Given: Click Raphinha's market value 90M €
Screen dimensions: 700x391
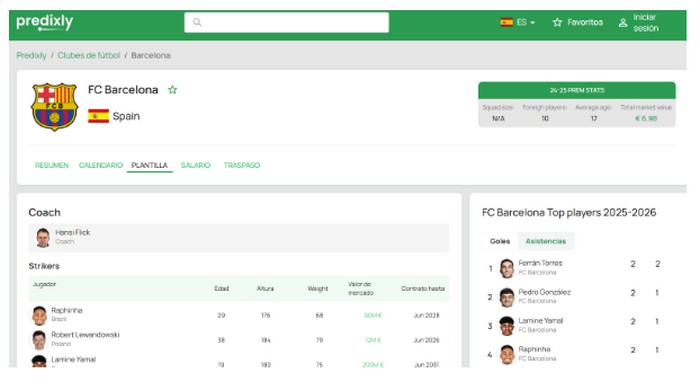Looking at the screenshot, I should [x=373, y=316].
